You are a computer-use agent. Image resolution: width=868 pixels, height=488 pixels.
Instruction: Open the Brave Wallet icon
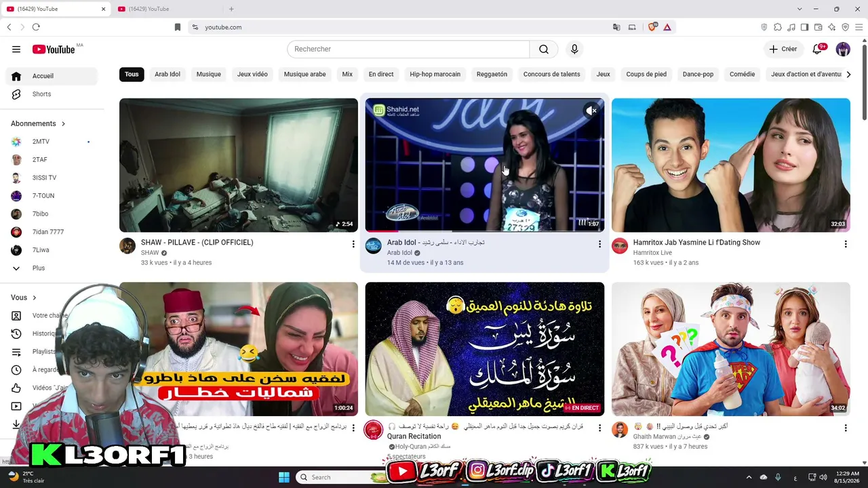818,27
